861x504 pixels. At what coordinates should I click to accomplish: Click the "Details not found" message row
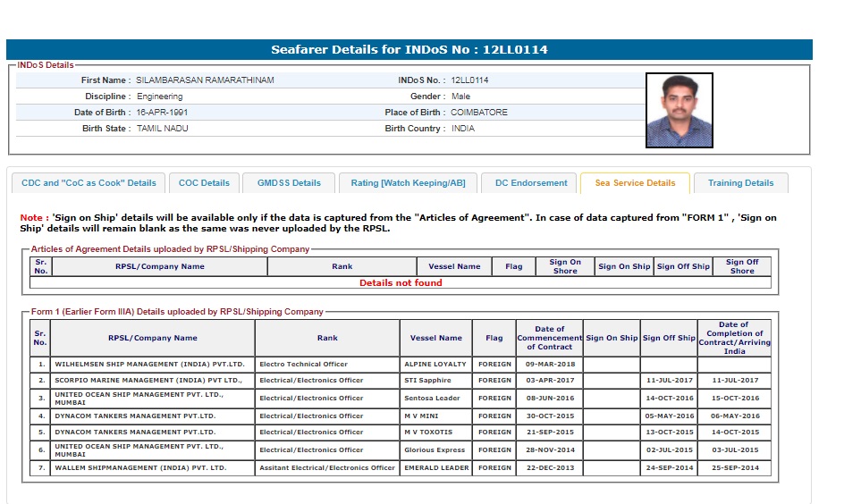click(x=401, y=283)
